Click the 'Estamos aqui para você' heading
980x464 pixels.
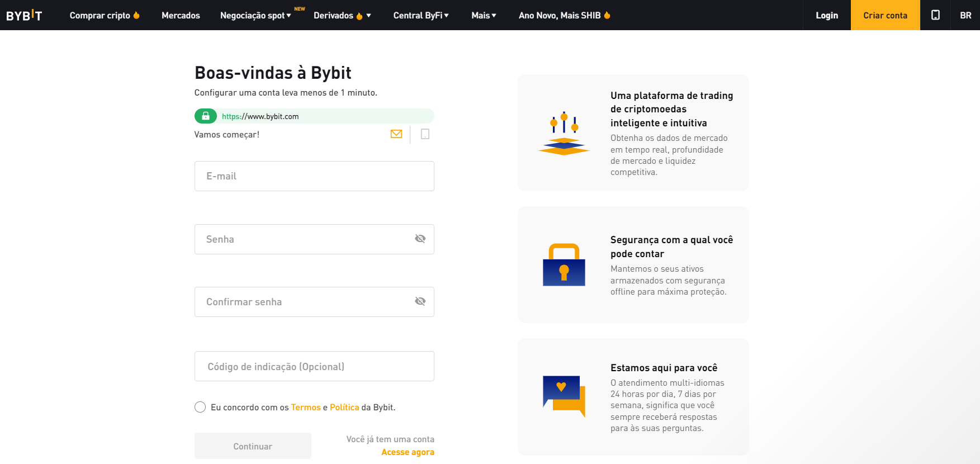click(x=664, y=368)
